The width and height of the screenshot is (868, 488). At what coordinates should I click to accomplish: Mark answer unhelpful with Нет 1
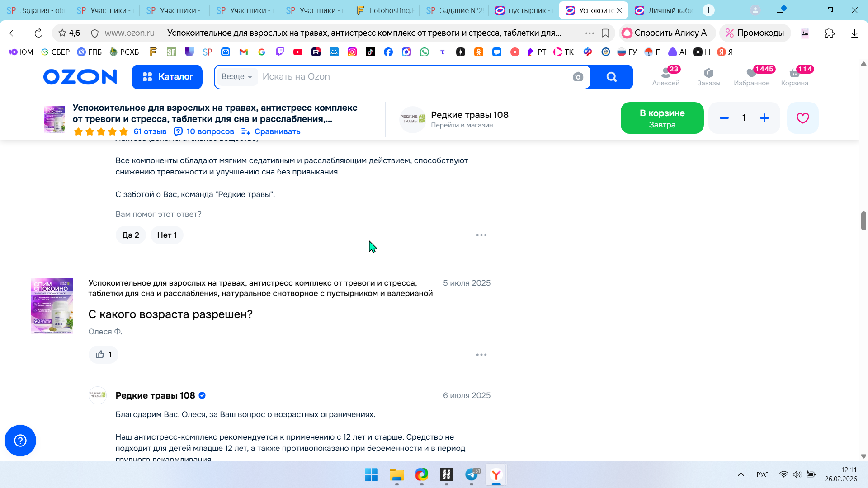[167, 235]
